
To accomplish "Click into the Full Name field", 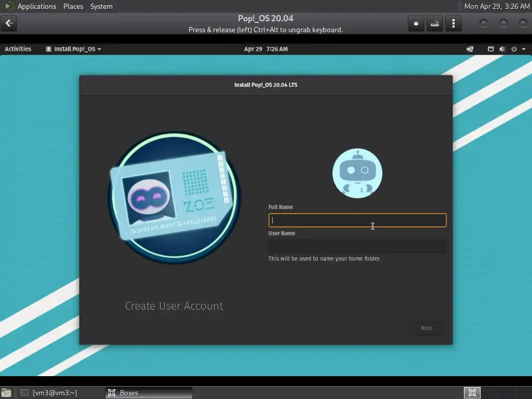I will (x=357, y=220).
